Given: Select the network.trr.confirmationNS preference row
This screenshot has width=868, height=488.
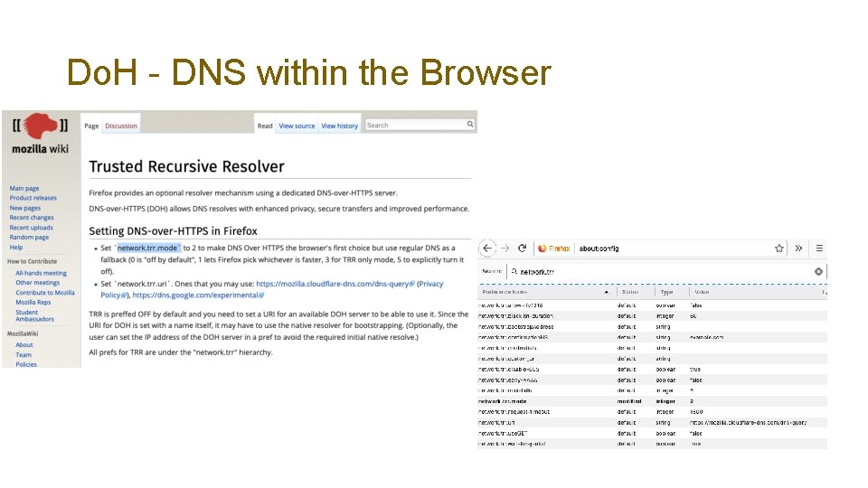Looking at the screenshot, I should coord(652,337).
